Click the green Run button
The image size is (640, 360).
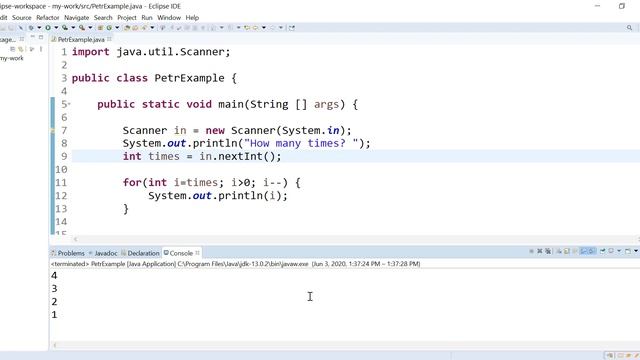pos(48,28)
